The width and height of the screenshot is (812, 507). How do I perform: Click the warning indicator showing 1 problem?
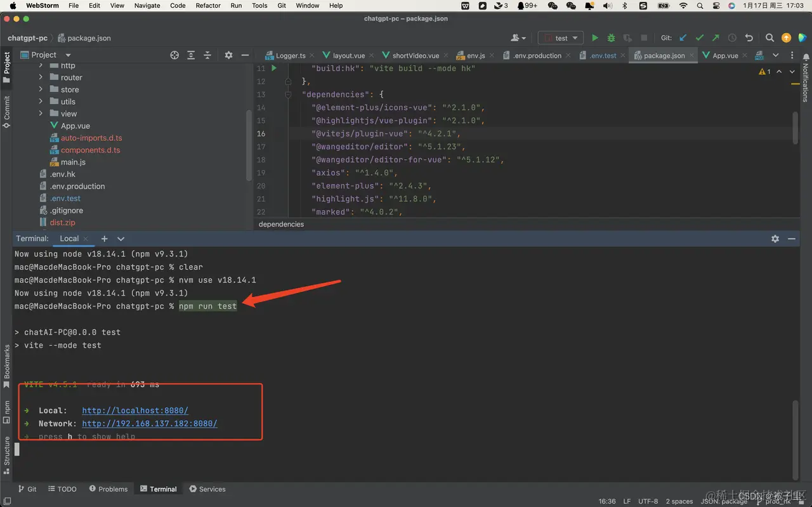tap(764, 72)
